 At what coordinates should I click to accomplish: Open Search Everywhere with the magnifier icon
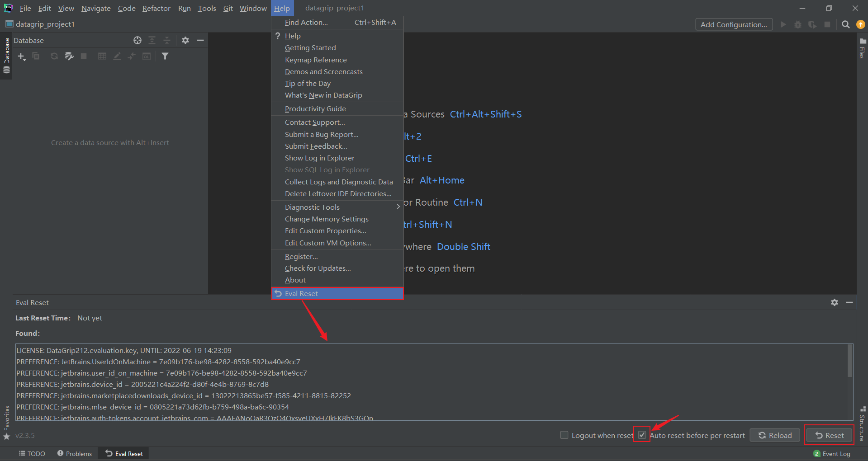pos(845,24)
